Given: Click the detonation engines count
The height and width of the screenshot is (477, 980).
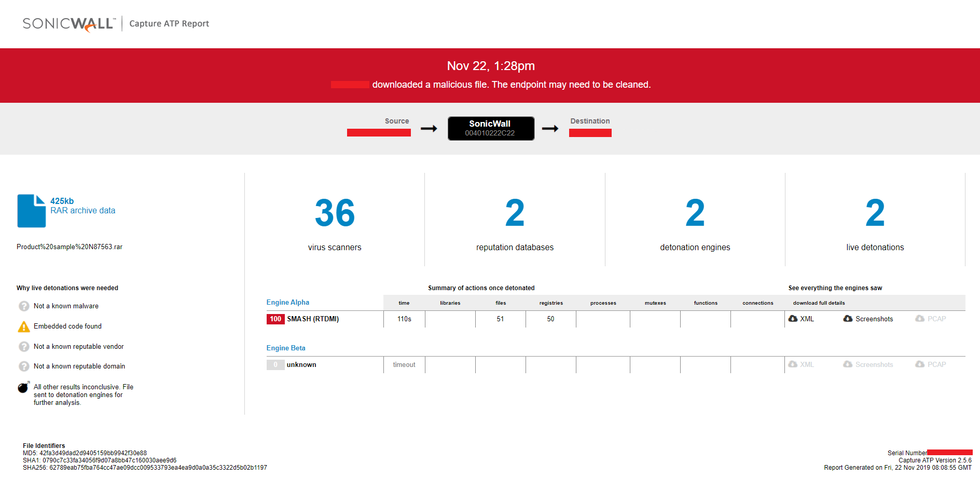Looking at the screenshot, I should 695,213.
